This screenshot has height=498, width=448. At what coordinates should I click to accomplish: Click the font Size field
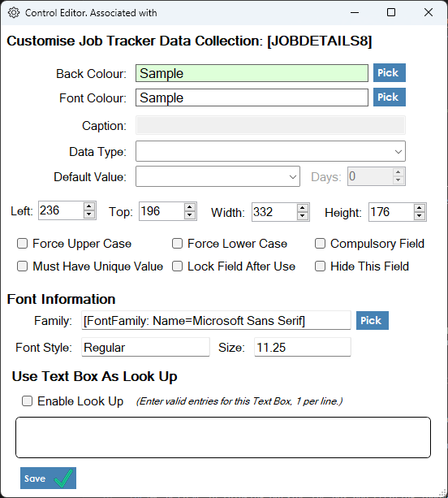pos(303,347)
